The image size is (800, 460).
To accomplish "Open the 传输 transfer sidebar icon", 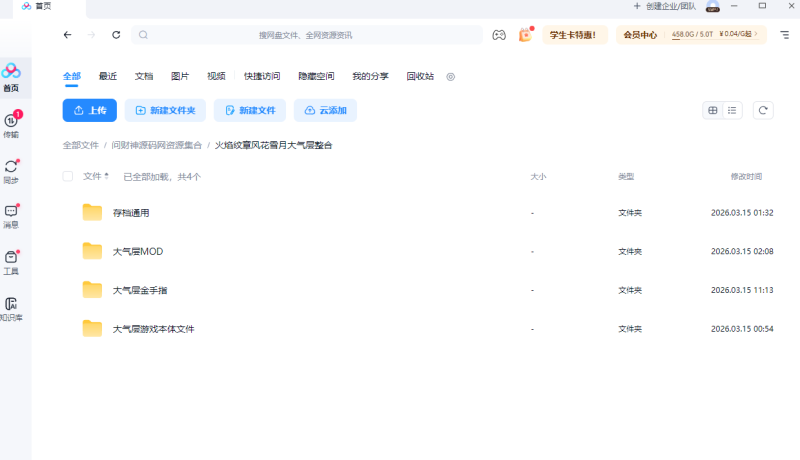I will 11,124.
